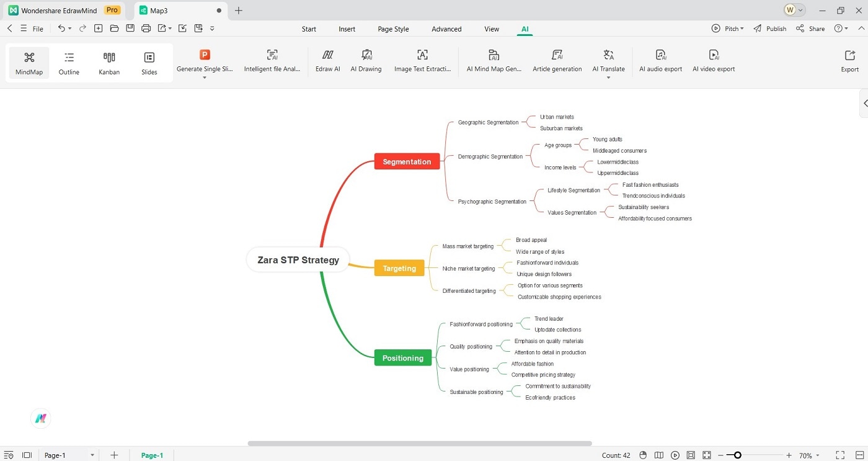This screenshot has height=461, width=868.
Task: Select the Zara STP Strategy central node
Action: [x=298, y=260]
